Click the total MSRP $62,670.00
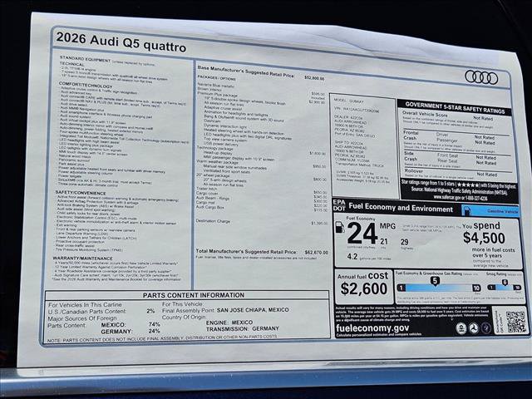 pyautogui.click(x=316, y=253)
